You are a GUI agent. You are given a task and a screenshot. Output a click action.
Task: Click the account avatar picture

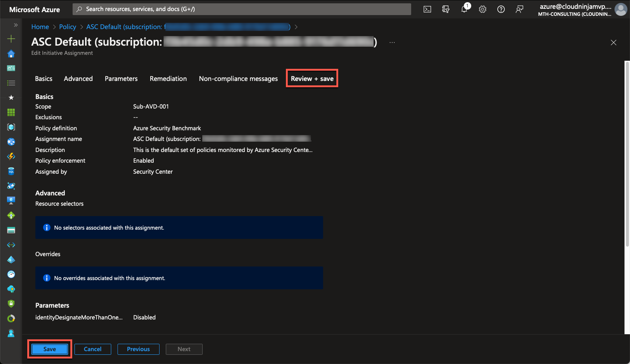pyautogui.click(x=621, y=10)
